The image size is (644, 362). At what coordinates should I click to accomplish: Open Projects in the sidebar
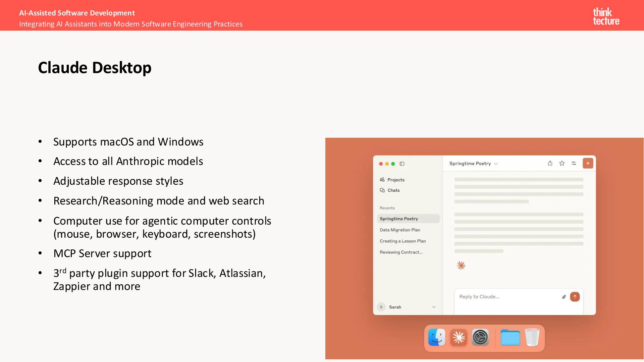395,180
